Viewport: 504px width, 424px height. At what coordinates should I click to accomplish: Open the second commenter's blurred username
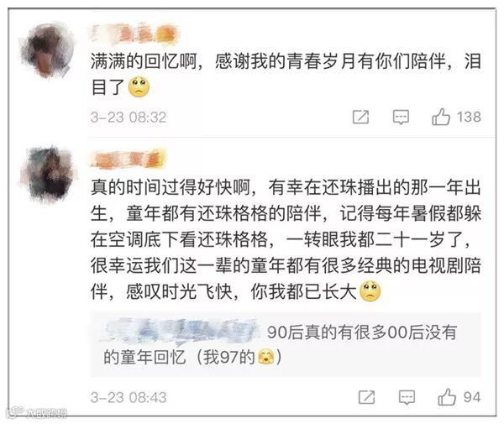(x=129, y=159)
